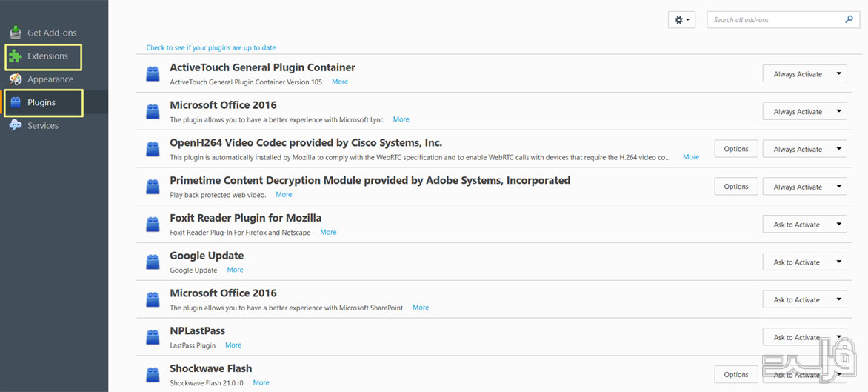Click the Services speech bubble icon
Screen dimensions: 868x392
[16, 126]
